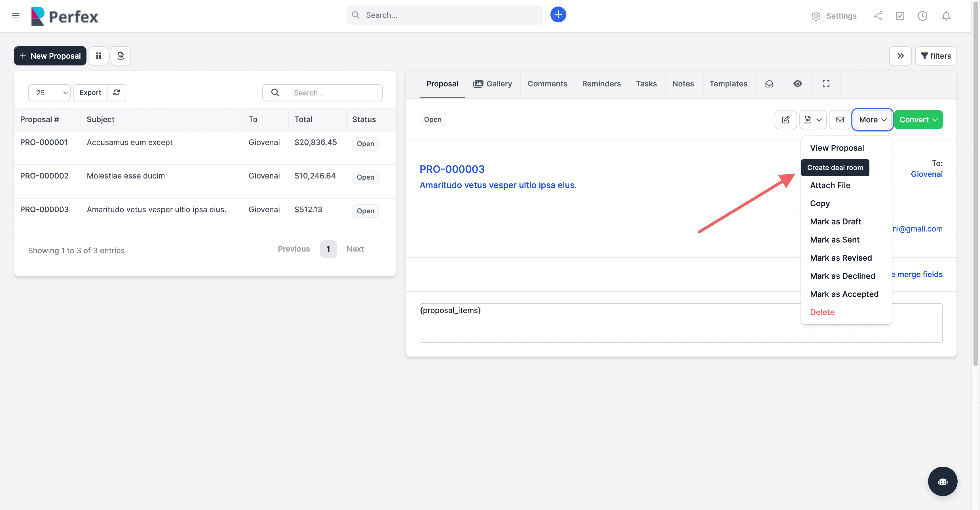Click bulk PDF export icon near New Proposal
Image resolution: width=980 pixels, height=510 pixels.
pos(121,56)
